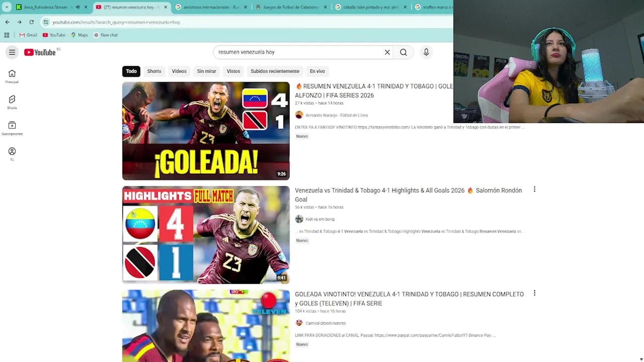Select the Shorts filter chip
The width and height of the screenshot is (644, 362).
tap(154, 71)
